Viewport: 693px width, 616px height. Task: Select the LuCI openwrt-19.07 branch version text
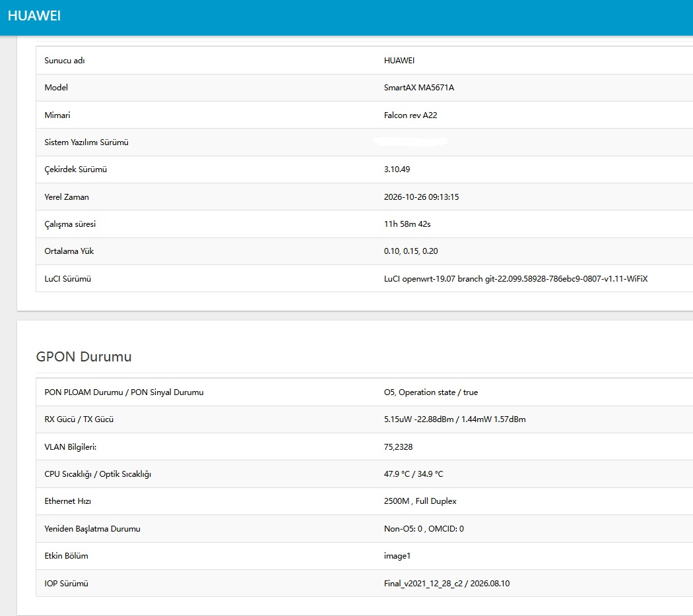tap(515, 278)
